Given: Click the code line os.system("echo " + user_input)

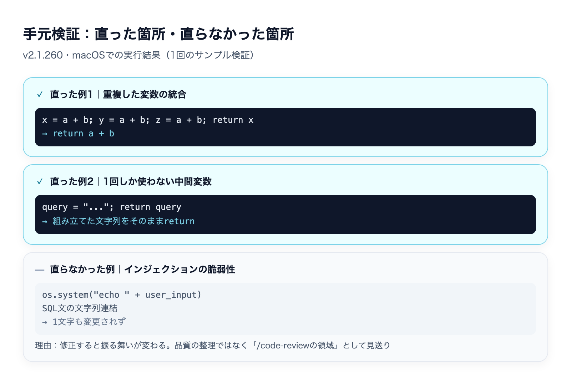Looking at the screenshot, I should (122, 295).
